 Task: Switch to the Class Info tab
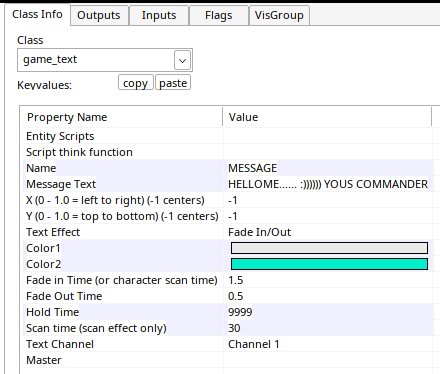37,14
